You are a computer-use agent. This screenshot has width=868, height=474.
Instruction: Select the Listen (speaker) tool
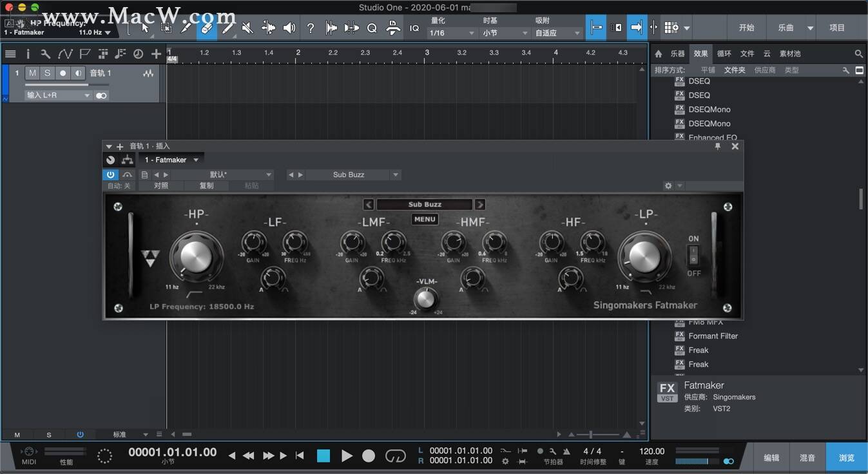point(289,28)
